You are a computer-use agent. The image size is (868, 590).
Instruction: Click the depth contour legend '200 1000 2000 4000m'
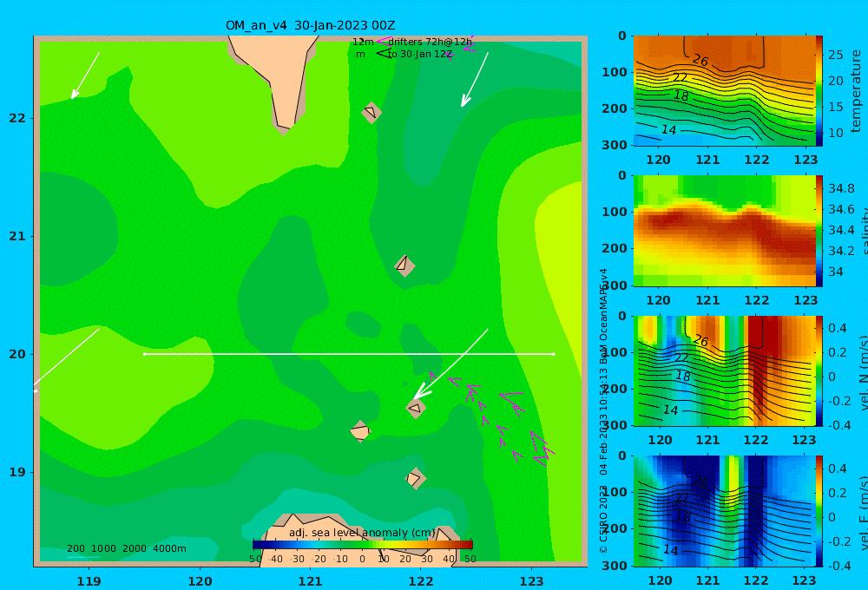point(127,548)
